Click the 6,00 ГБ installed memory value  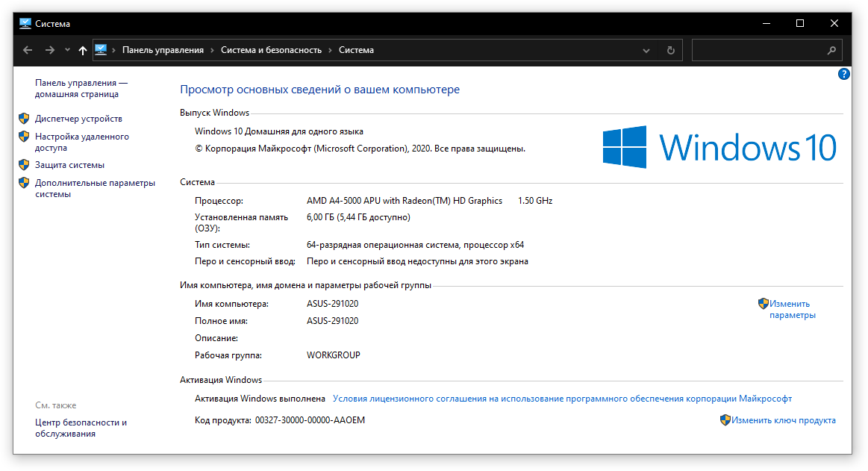point(359,217)
